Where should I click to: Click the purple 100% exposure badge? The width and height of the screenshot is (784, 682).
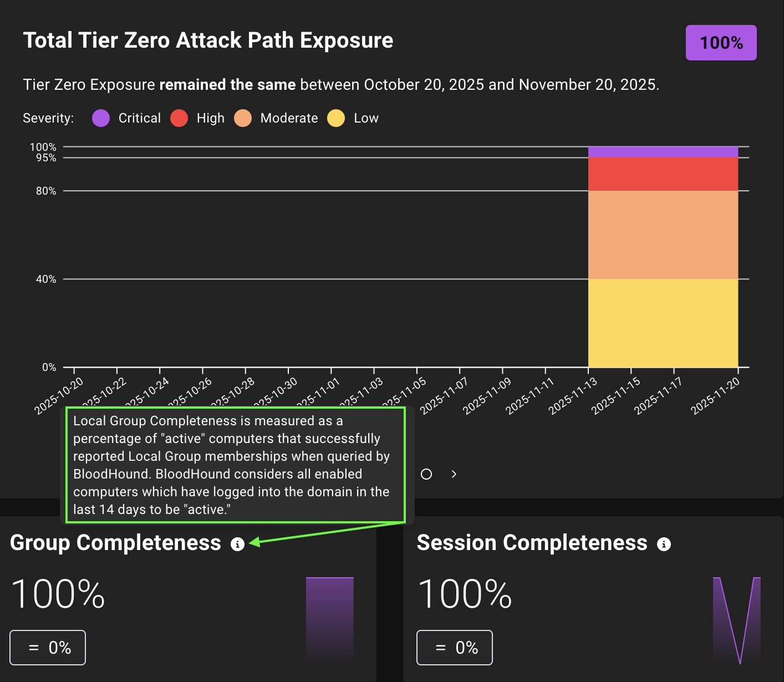click(x=721, y=42)
